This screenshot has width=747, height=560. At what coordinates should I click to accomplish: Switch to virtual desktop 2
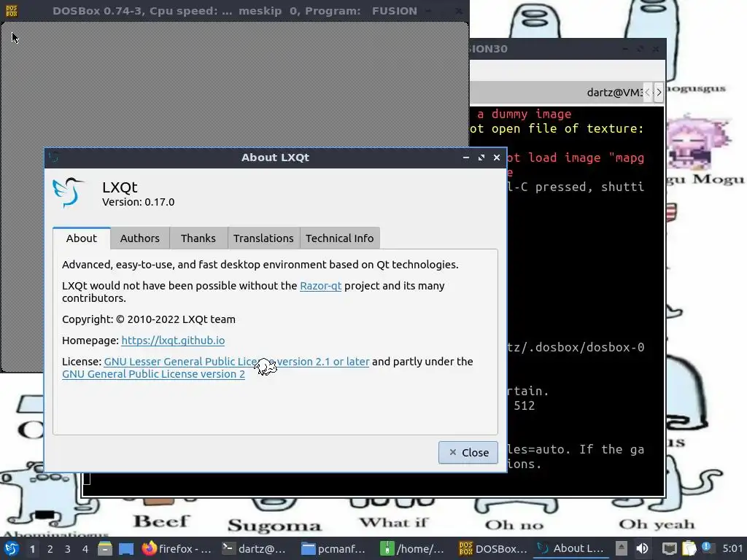(x=50, y=549)
